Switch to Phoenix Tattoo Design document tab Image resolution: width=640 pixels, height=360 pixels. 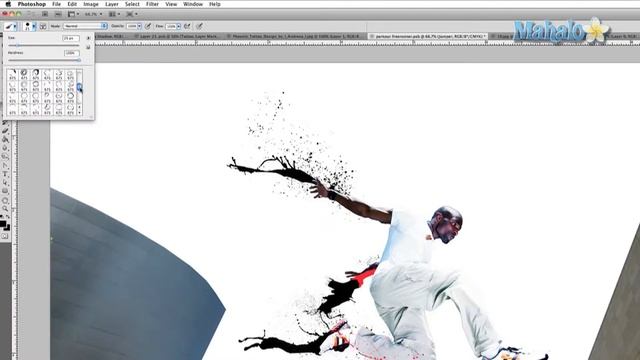click(x=295, y=36)
